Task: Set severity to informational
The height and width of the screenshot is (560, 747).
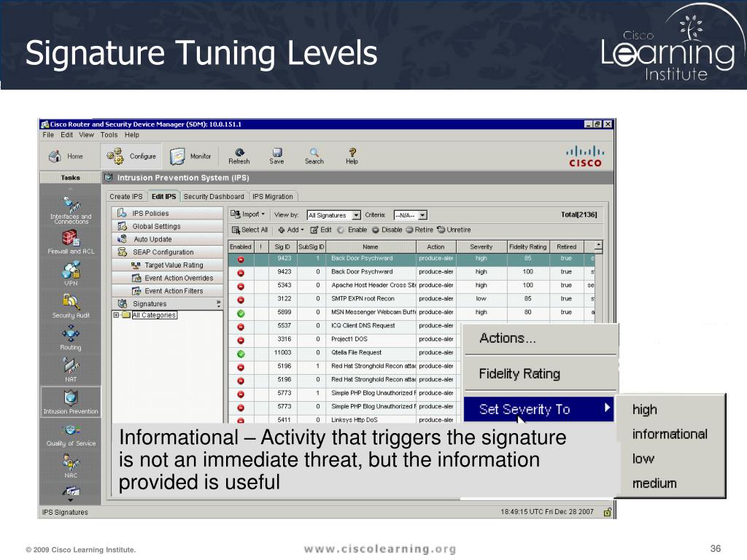Action: pyautogui.click(x=670, y=435)
